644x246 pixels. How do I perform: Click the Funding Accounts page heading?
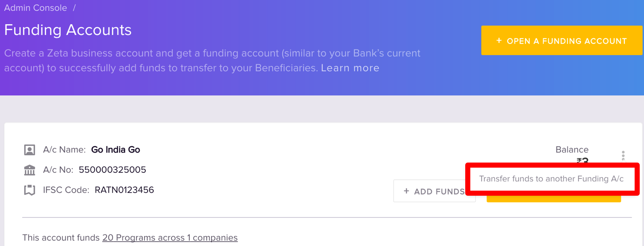click(x=68, y=30)
